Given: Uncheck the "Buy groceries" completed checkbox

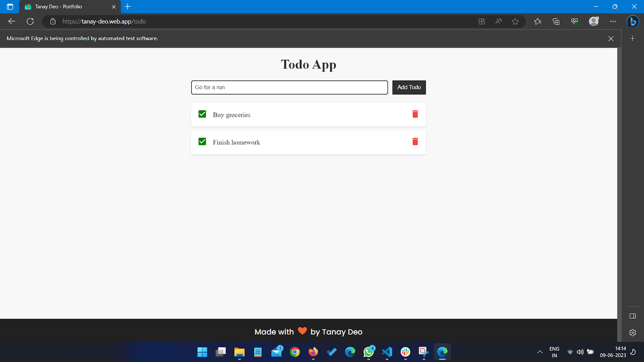Looking at the screenshot, I should [x=202, y=114].
